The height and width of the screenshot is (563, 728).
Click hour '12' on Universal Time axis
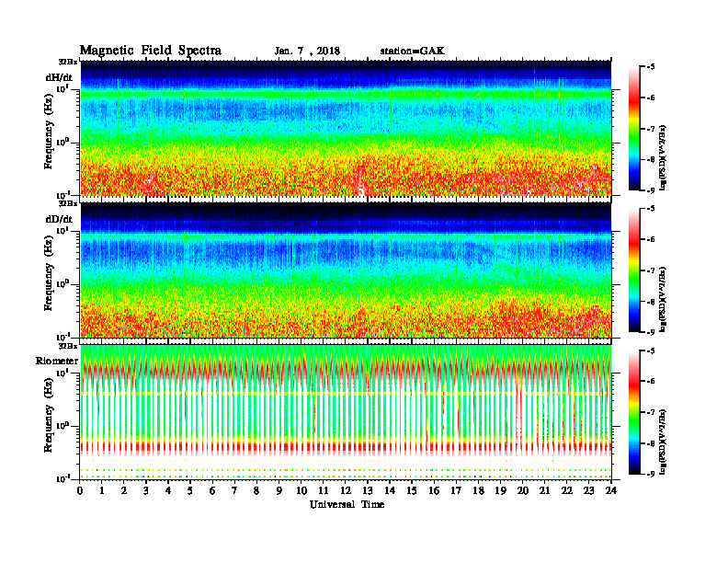coord(346,491)
